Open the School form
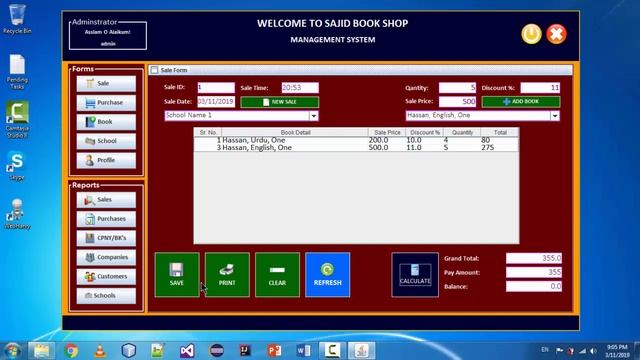Screen dimensions: 640x360 tap(106, 141)
